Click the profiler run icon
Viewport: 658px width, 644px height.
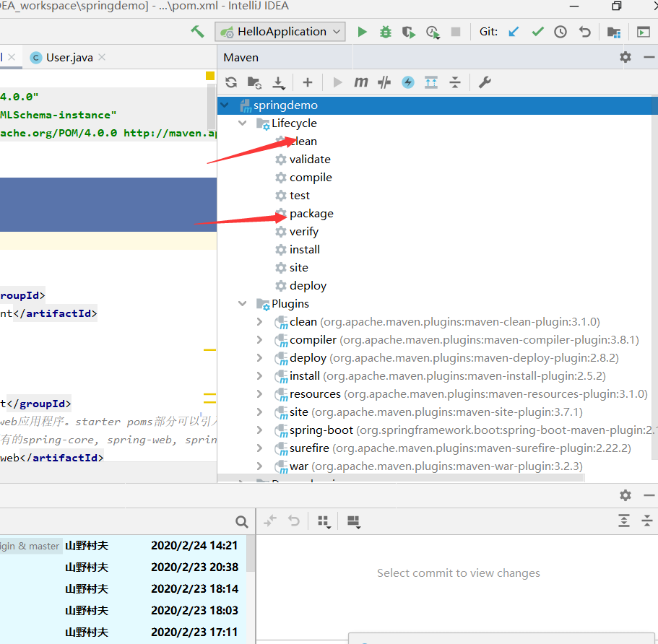pos(433,32)
